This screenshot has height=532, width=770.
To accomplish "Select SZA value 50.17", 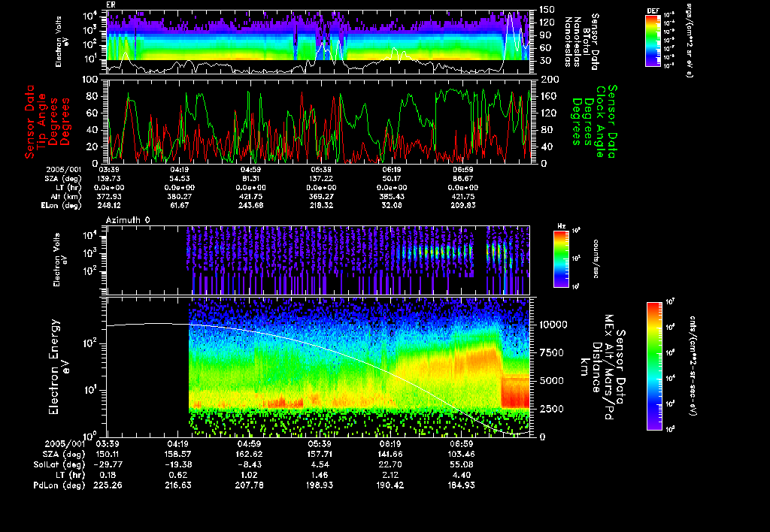I will click(392, 179).
